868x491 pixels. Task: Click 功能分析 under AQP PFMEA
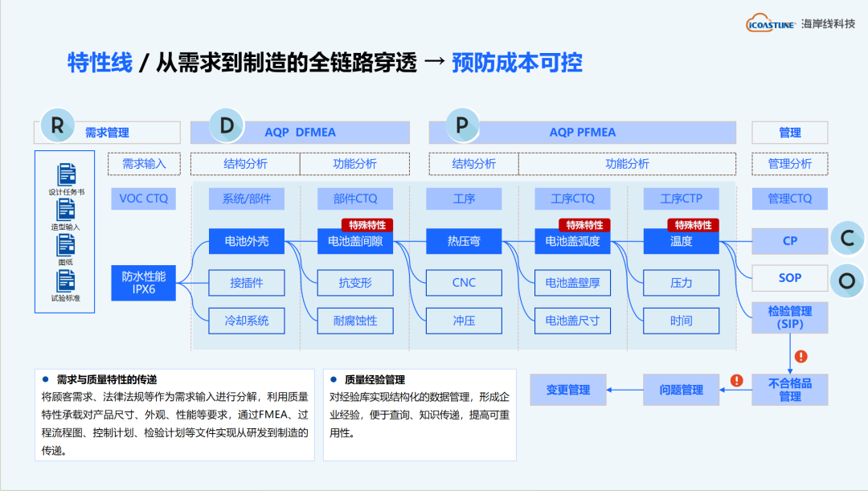pos(627,164)
